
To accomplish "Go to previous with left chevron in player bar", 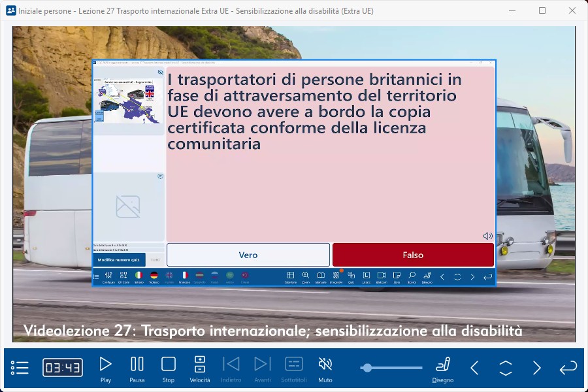I will pos(474,368).
